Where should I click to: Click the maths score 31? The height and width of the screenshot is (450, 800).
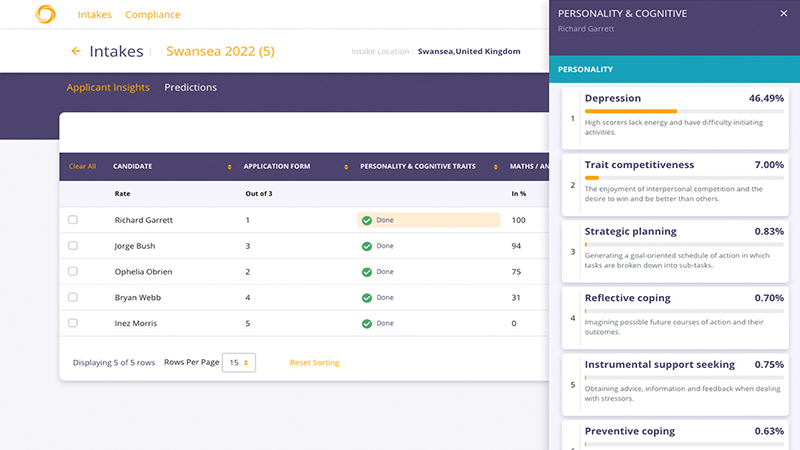(x=516, y=297)
